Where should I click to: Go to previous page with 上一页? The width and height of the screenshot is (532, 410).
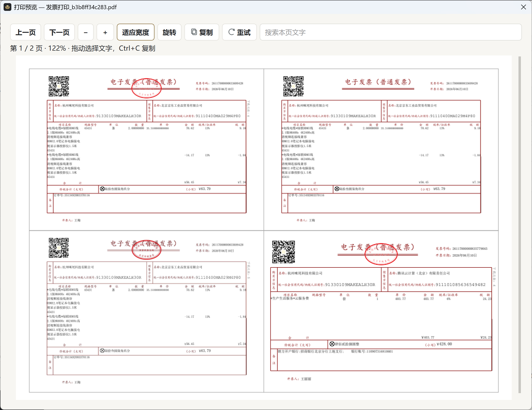26,32
